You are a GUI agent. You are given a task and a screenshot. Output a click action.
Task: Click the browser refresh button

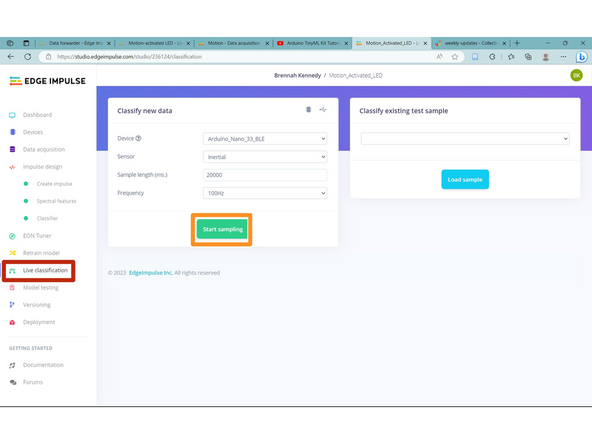pyautogui.click(x=28, y=57)
